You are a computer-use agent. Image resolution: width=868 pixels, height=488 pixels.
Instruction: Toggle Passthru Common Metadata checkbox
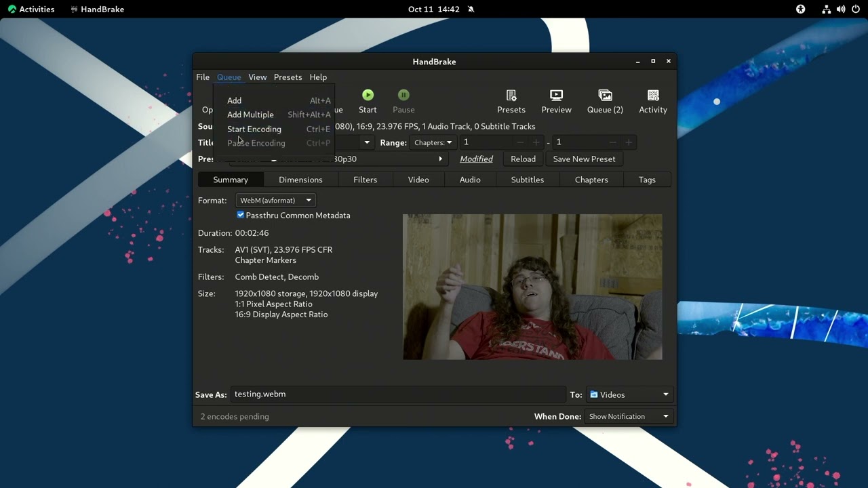pos(240,215)
